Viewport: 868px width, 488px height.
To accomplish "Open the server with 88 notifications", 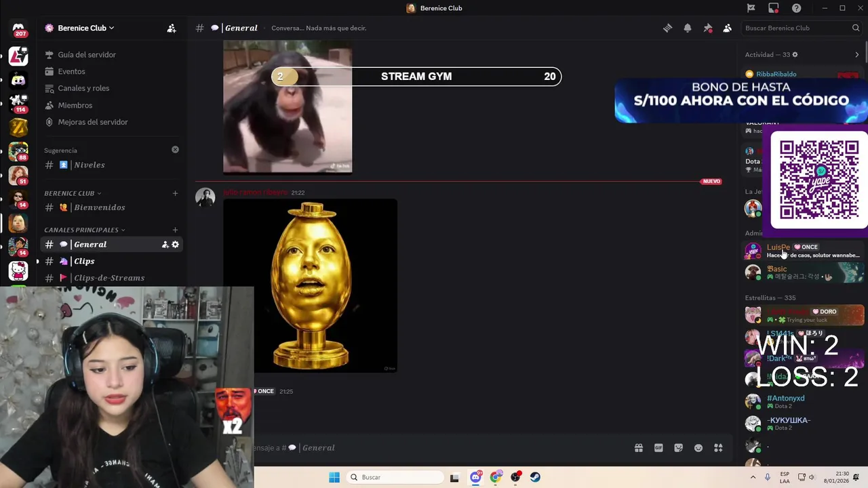I will pyautogui.click(x=18, y=151).
